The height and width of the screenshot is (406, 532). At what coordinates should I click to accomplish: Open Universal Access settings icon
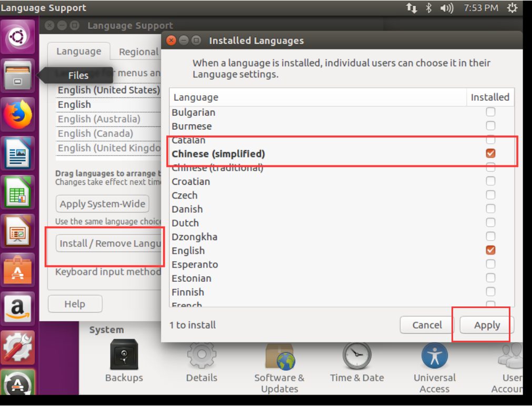(434, 368)
